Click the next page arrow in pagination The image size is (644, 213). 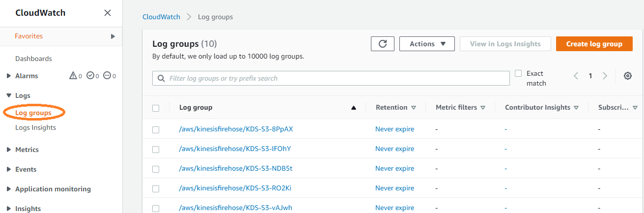(x=605, y=76)
